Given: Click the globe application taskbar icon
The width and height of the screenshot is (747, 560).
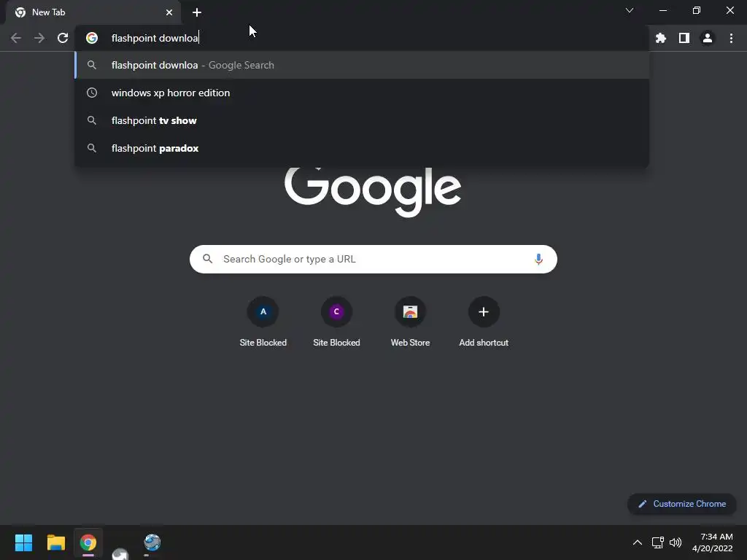Looking at the screenshot, I should 152,542.
